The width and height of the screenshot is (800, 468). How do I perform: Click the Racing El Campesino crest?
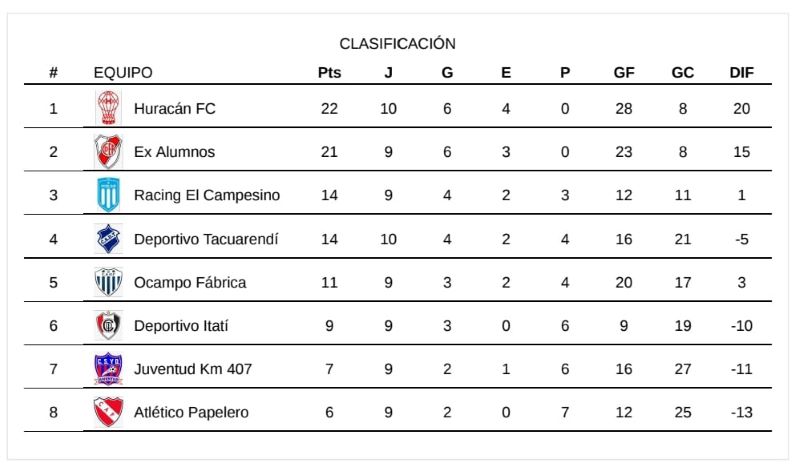[x=107, y=195]
